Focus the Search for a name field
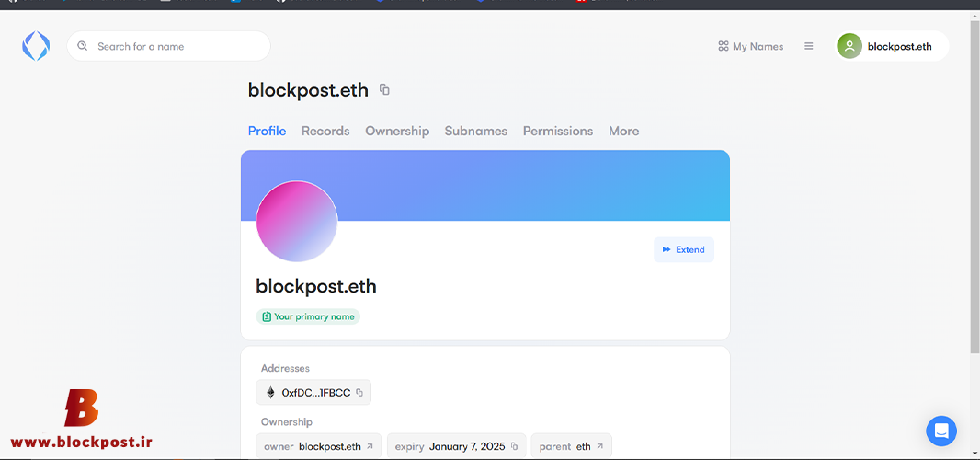The height and width of the screenshot is (460, 980). tap(169, 46)
